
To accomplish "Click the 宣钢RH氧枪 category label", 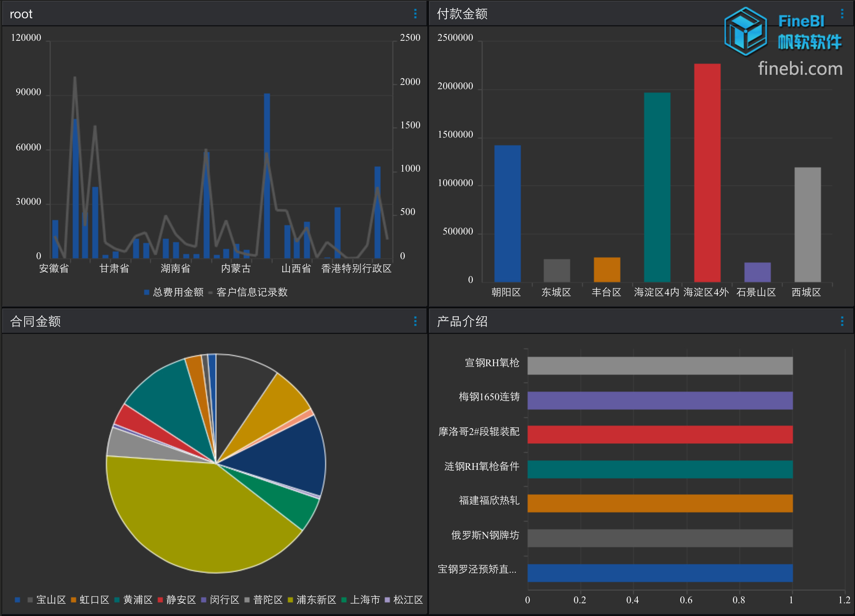I will 492,363.
